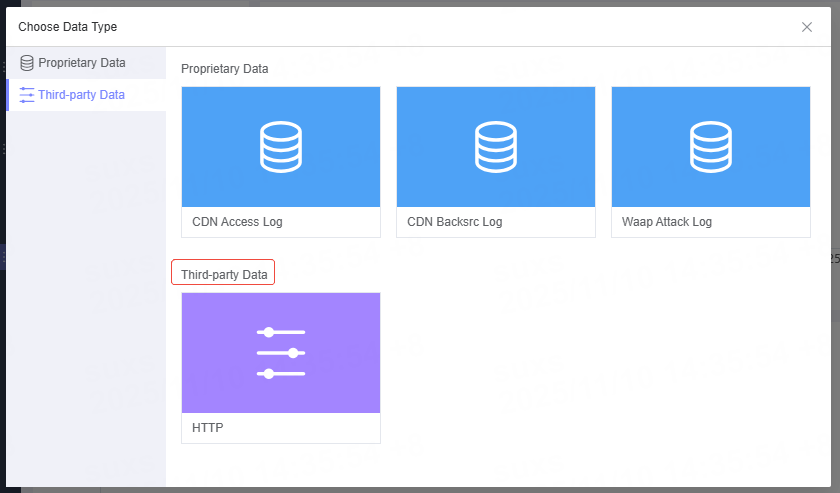Click the purple HTTP tile's empty top-left corner
This screenshot has width=840, height=493.
click(x=198, y=306)
